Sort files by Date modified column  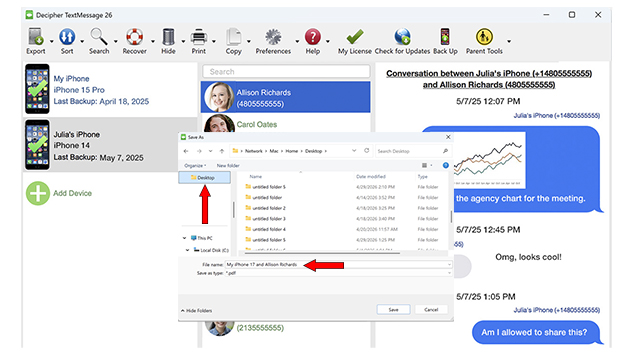pyautogui.click(x=371, y=177)
